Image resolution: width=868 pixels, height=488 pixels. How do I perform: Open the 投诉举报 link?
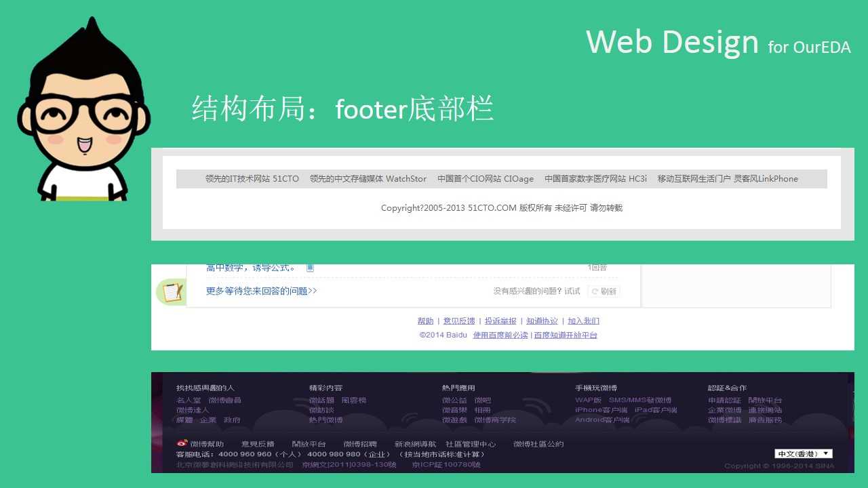500,321
